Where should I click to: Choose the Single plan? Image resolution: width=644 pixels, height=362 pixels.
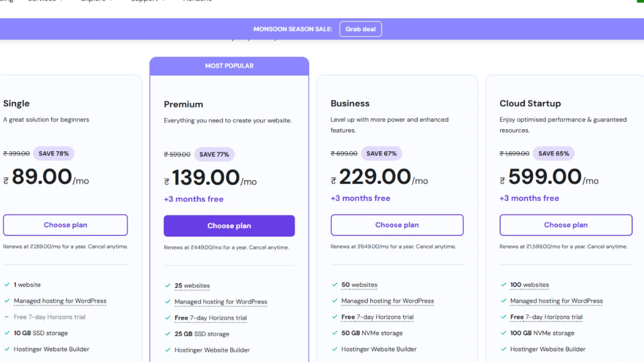coord(65,225)
